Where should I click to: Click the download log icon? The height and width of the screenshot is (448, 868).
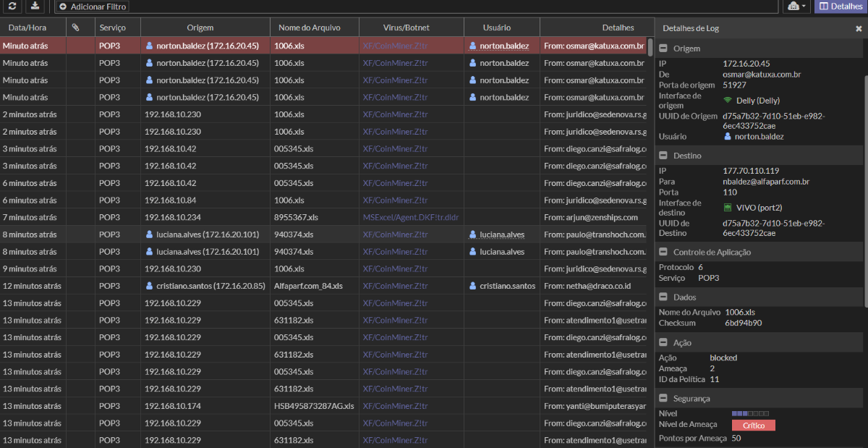click(x=35, y=6)
